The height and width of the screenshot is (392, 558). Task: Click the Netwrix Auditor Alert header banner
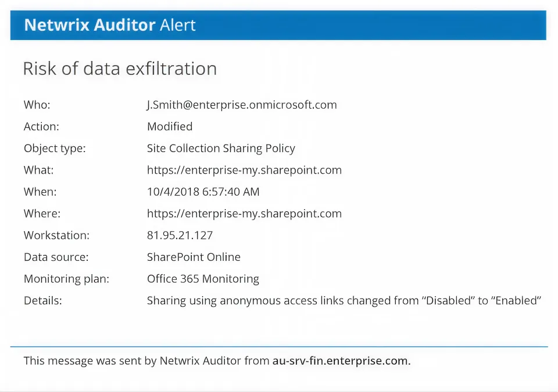[278, 25]
